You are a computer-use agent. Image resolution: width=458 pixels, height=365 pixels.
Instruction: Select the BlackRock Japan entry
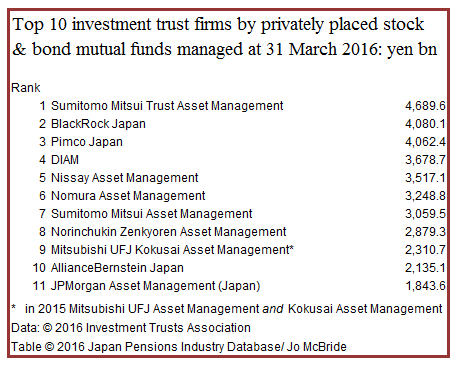98,124
